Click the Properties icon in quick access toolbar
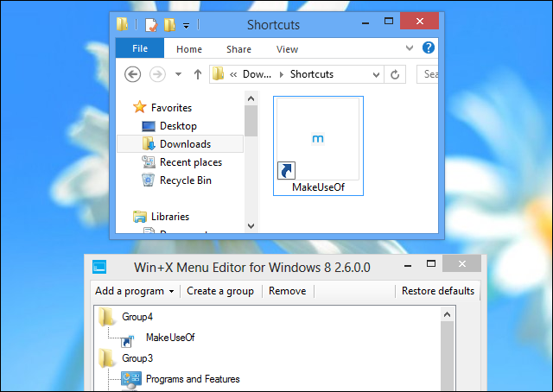 (x=152, y=25)
